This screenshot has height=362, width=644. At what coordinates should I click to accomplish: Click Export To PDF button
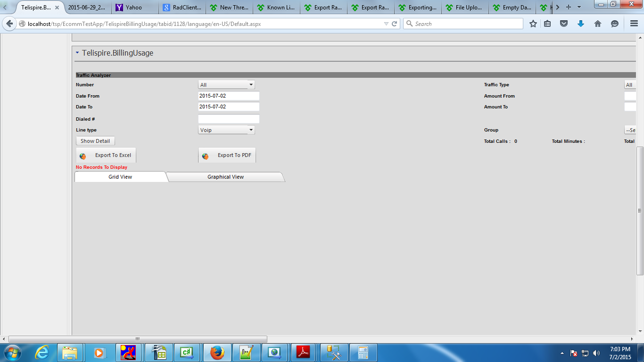227,156
